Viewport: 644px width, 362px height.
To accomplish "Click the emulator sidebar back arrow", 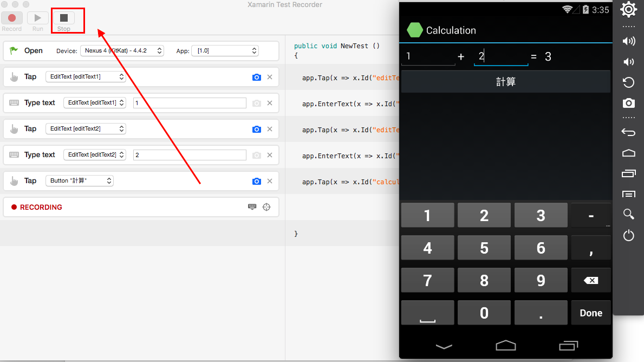I will (628, 132).
